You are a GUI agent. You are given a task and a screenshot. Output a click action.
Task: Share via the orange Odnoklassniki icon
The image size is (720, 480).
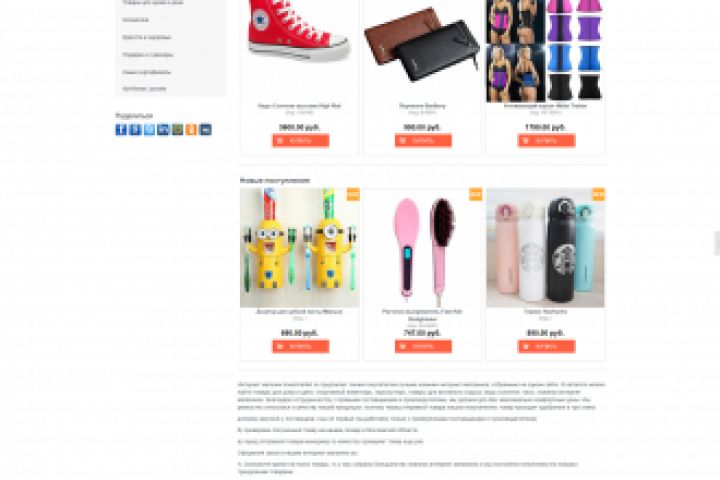(x=191, y=130)
